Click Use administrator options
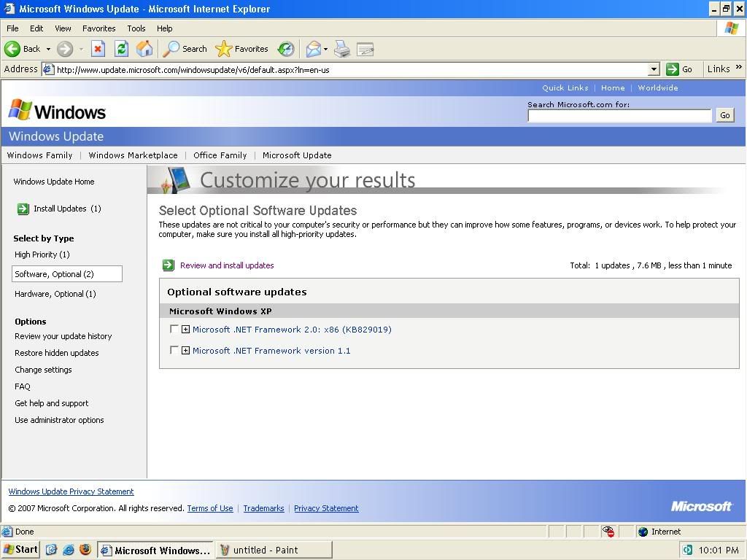Screen dimensions: 747x560 click(x=59, y=420)
